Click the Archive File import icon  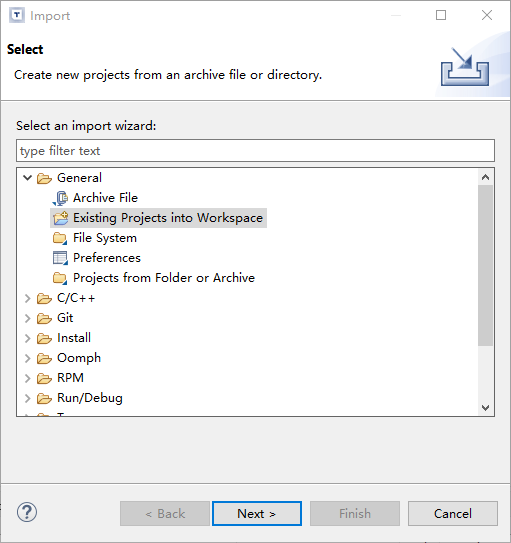(x=61, y=198)
